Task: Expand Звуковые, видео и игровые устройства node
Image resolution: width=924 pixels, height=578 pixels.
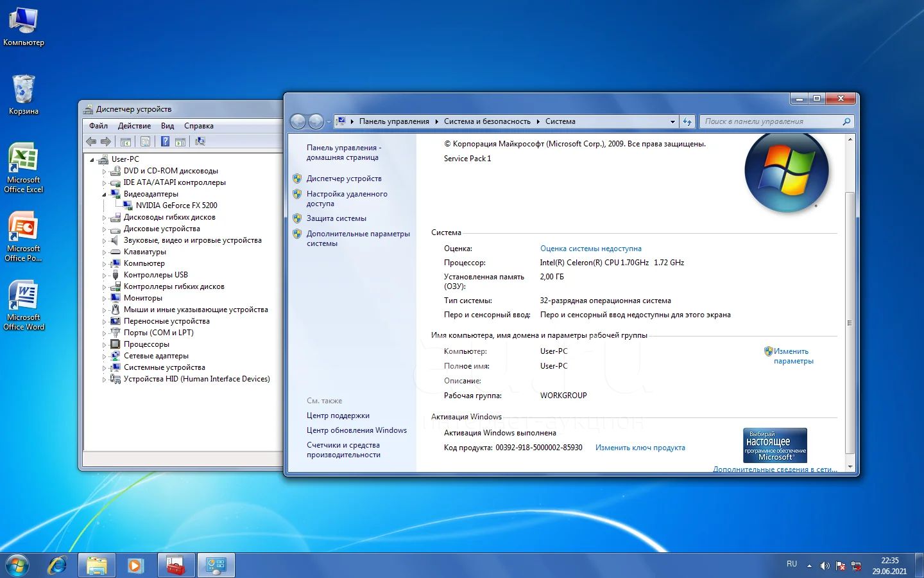Action: pyautogui.click(x=104, y=240)
